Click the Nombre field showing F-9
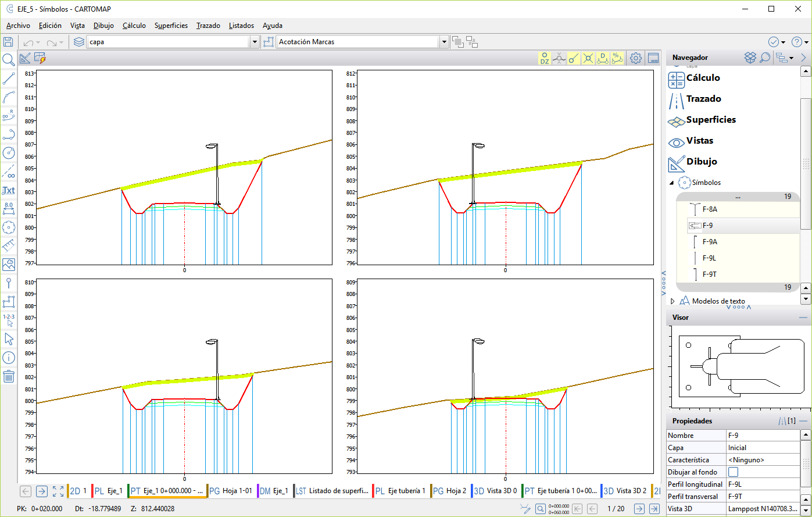The height and width of the screenshot is (517, 812). click(x=762, y=436)
